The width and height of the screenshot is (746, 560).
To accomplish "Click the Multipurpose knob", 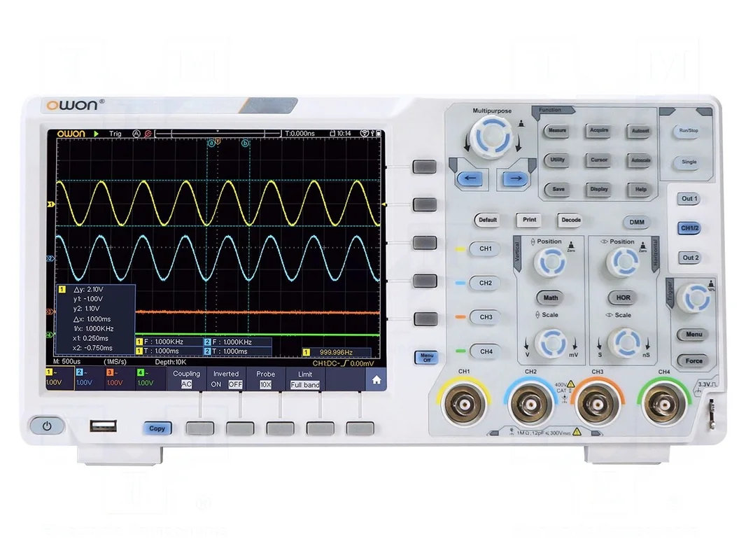I will click(493, 137).
